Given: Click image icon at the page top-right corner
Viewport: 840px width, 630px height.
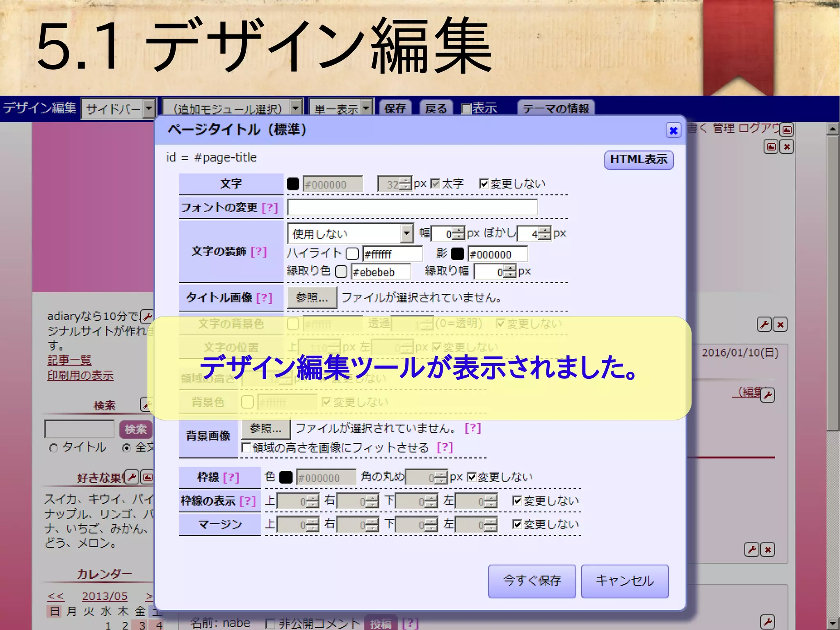Looking at the screenshot, I should [x=787, y=131].
